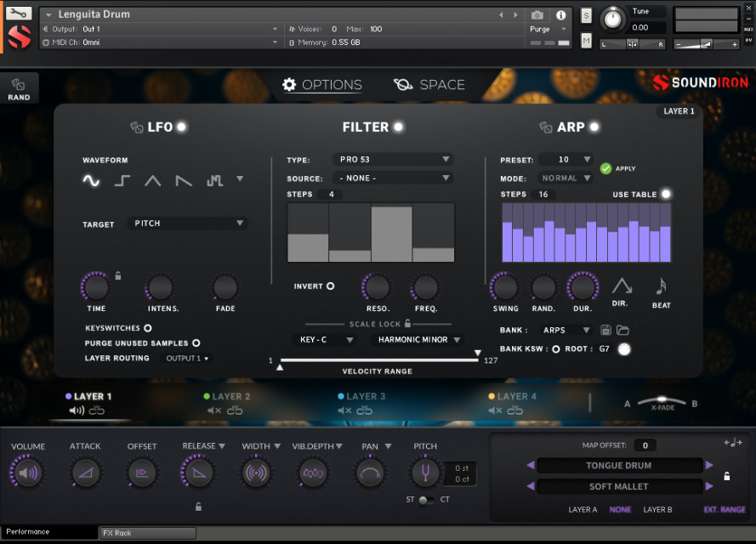Click the RAND dice icon
Image resolution: width=756 pixels, height=544 pixels.
tap(19, 82)
